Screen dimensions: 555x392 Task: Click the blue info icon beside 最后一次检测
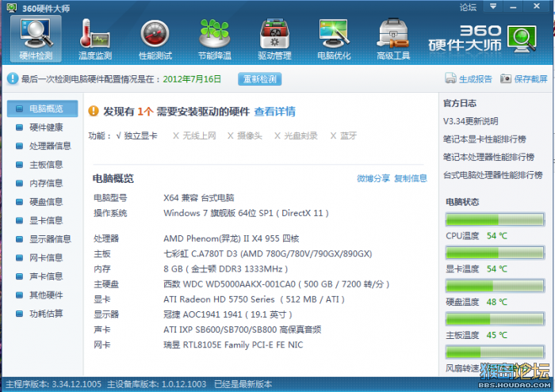13,78
